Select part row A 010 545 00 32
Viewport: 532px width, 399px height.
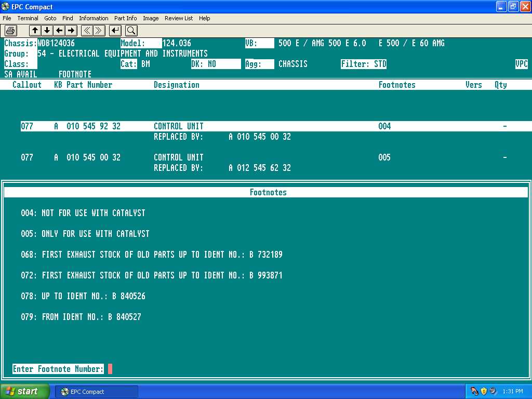(x=94, y=157)
